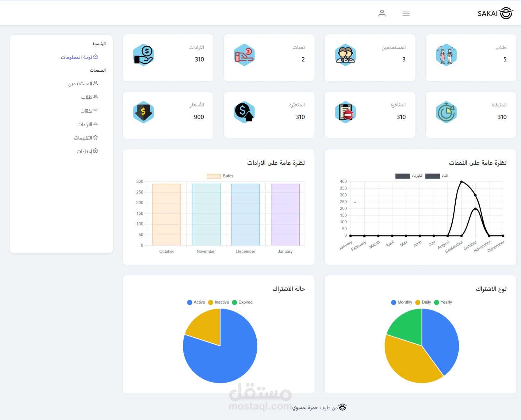The width and height of the screenshot is (521, 420).
Task: Toggle Active legend in subscription status
Action: (x=196, y=302)
